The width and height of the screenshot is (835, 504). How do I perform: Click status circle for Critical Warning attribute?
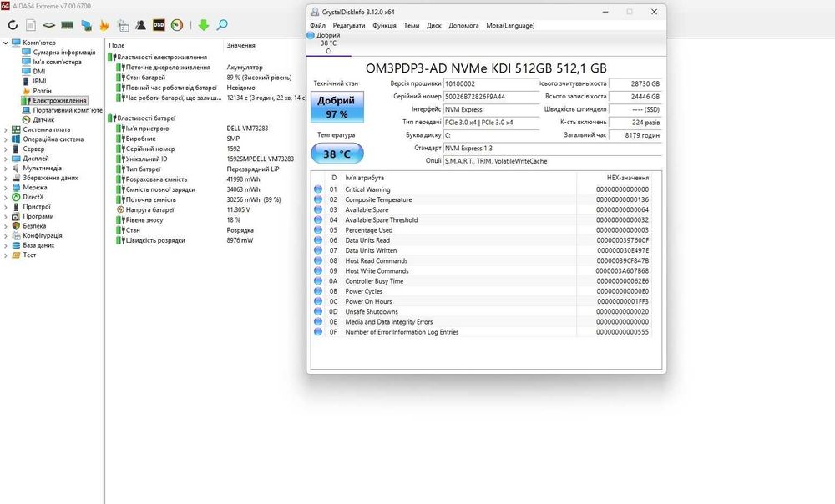318,189
